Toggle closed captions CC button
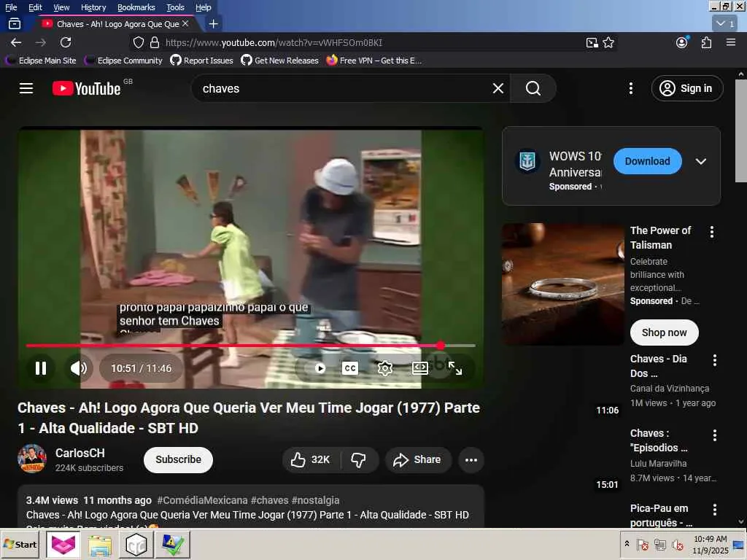 click(350, 368)
